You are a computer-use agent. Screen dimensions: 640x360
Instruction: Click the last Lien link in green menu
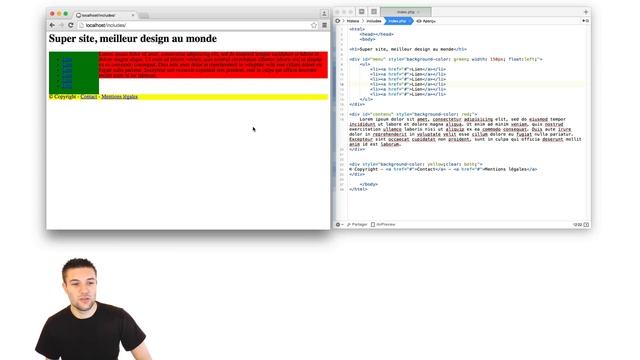pos(67,86)
